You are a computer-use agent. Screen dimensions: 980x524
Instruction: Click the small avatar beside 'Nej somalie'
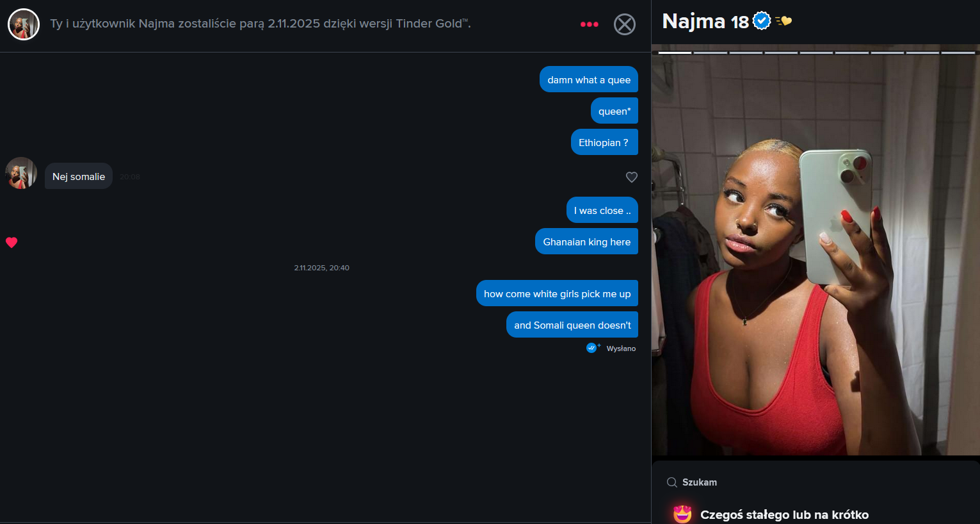coord(21,174)
